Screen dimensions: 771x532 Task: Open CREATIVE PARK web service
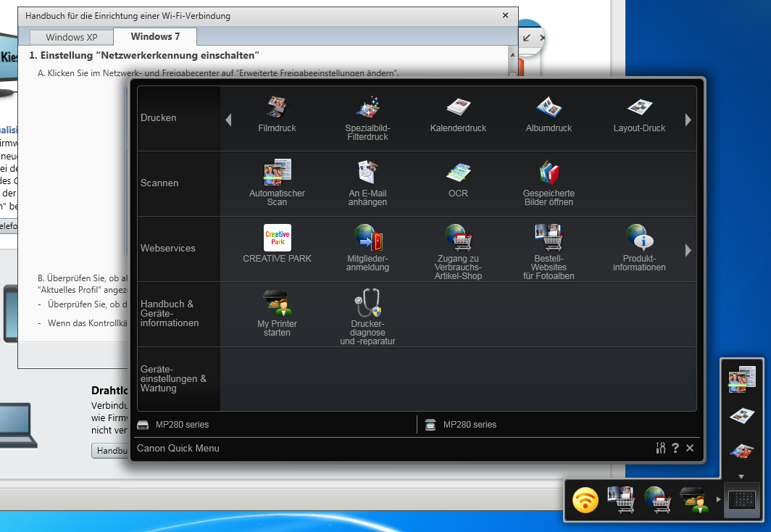click(277, 244)
